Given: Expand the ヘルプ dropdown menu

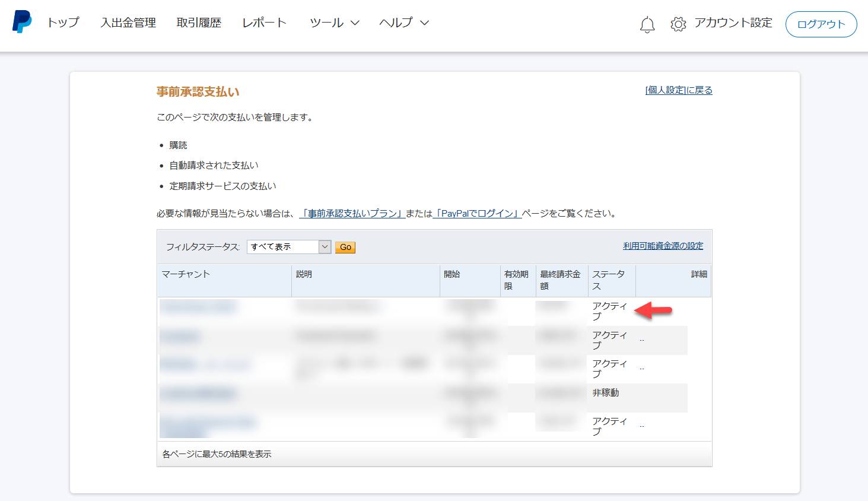Looking at the screenshot, I should click(403, 23).
